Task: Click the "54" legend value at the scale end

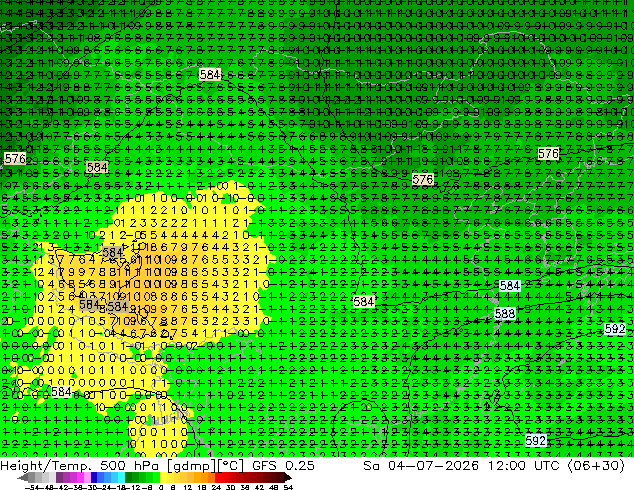Action: point(288,487)
